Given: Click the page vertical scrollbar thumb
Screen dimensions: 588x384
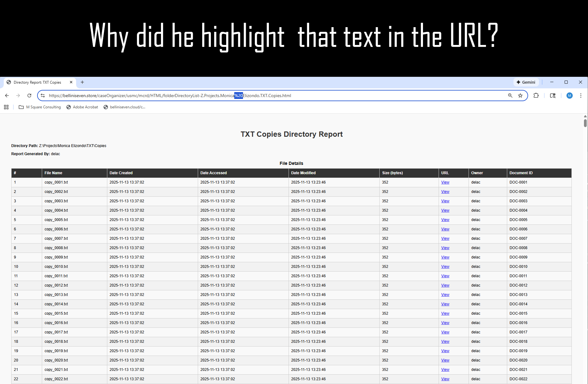Looking at the screenshot, I should 585,122.
